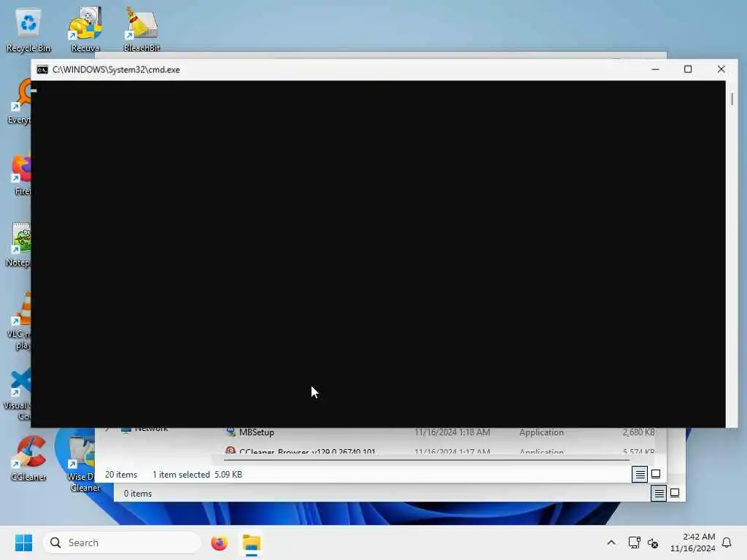Switch to details view in 0 items window

[659, 494]
